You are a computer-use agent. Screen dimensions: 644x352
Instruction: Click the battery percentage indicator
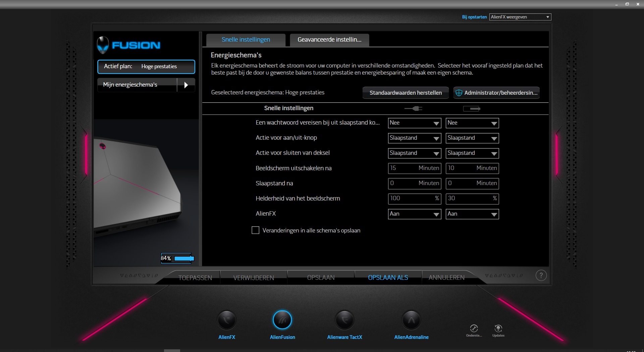pos(177,258)
